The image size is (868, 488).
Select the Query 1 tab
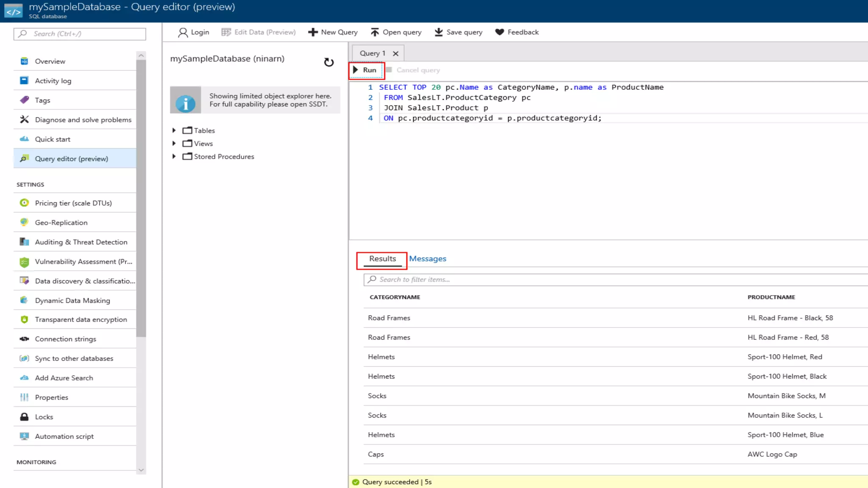tap(373, 53)
